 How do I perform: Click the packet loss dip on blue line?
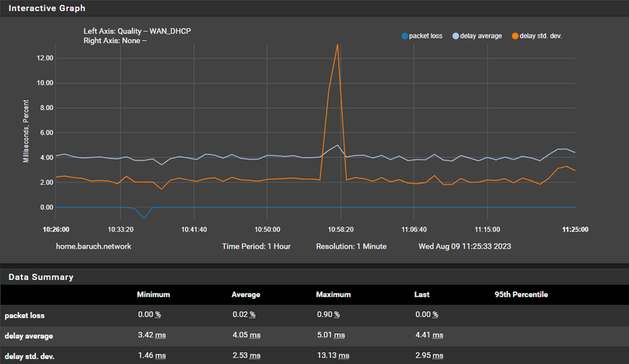coord(144,218)
